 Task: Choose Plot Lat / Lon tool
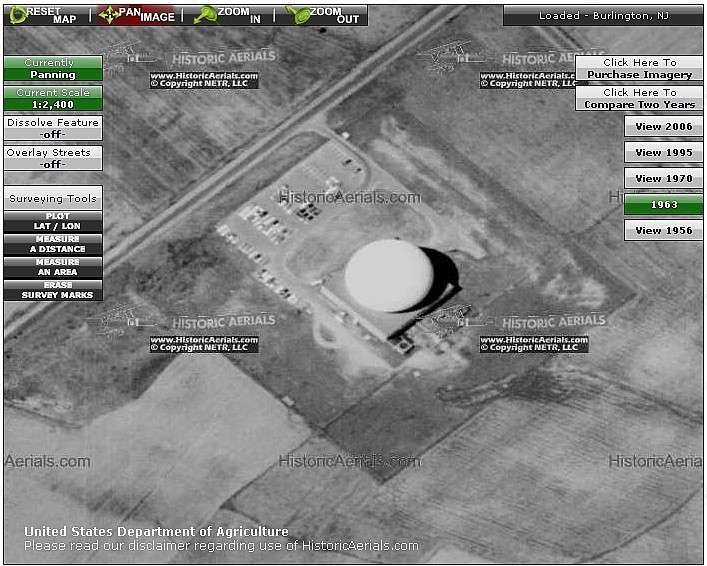[53, 221]
